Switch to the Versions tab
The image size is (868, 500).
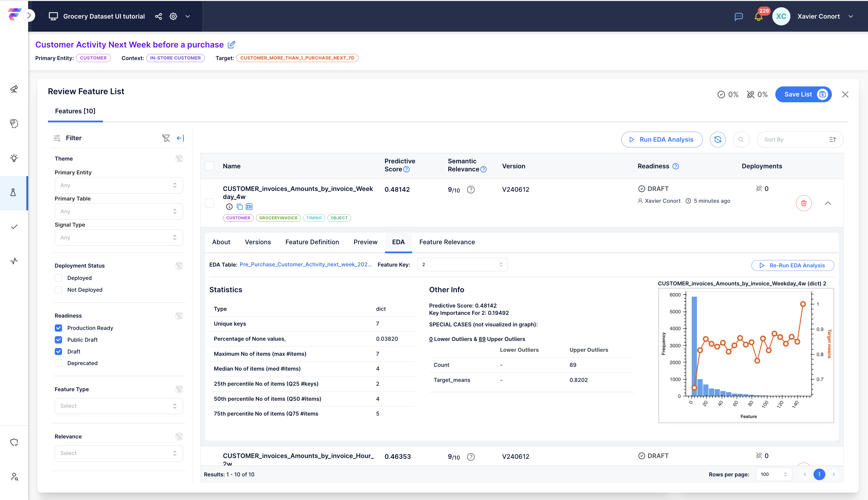pos(258,242)
